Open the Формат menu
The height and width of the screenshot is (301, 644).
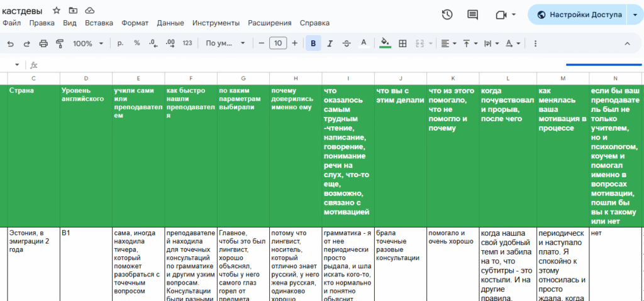click(135, 23)
